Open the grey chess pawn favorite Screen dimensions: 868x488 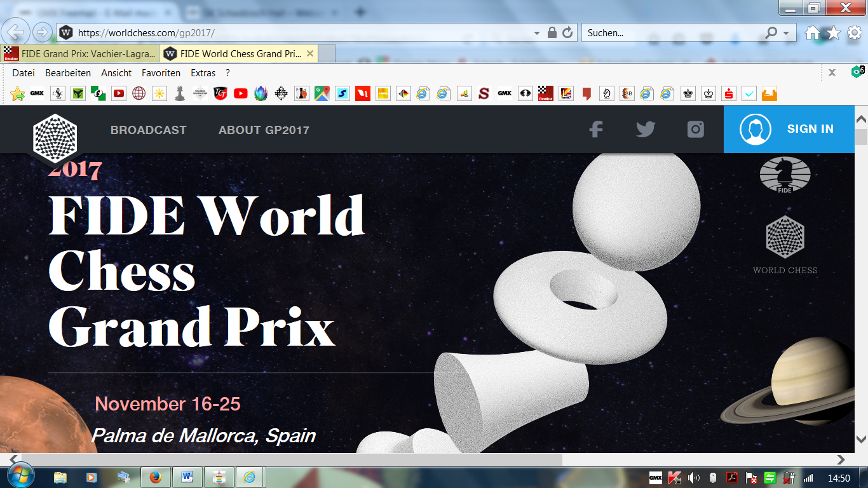pyautogui.click(x=179, y=94)
